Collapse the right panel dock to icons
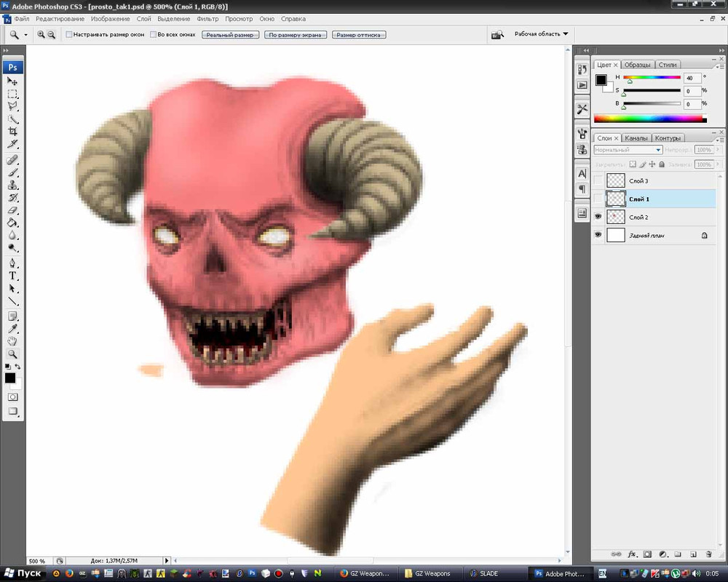The image size is (728, 582). [x=721, y=50]
